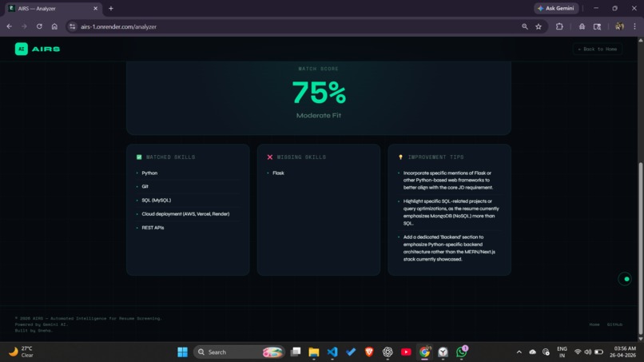Click the page vertical scrollbar thumb
This screenshot has width=644, height=362.
640,248
